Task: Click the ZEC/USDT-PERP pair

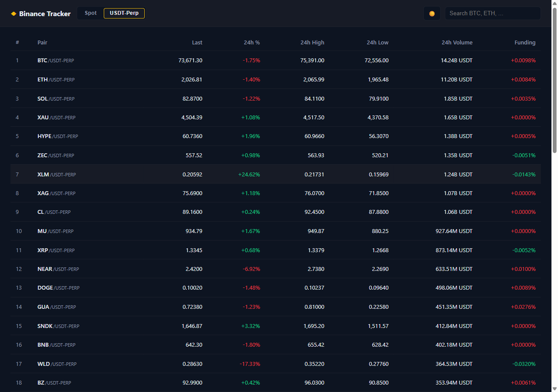Action: pyautogui.click(x=56, y=155)
